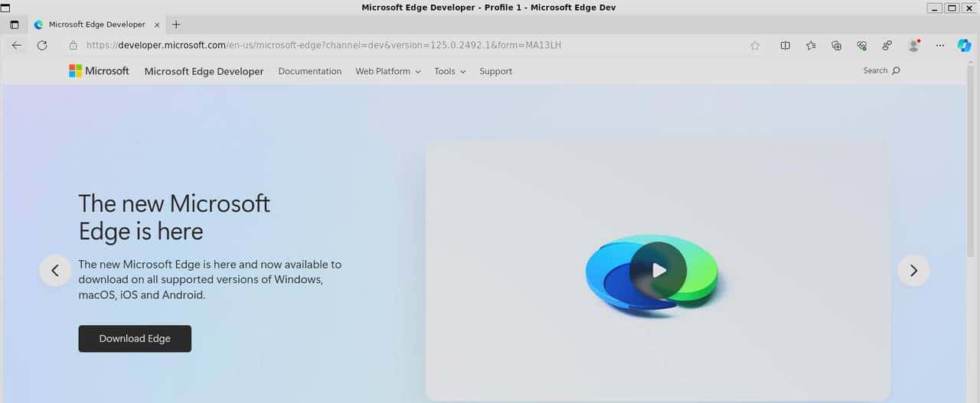980x403 pixels.
Task: Open the tab actions menu icon
Action: tap(14, 24)
